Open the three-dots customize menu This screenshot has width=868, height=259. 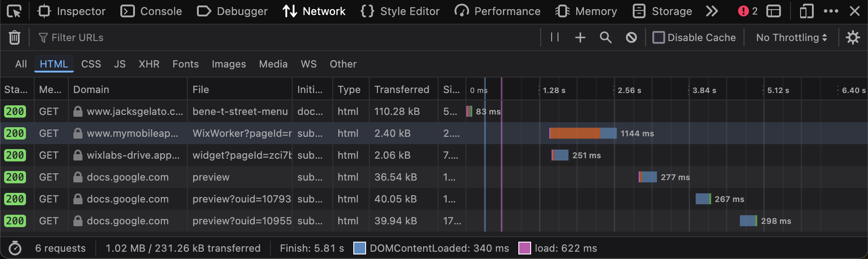click(831, 11)
